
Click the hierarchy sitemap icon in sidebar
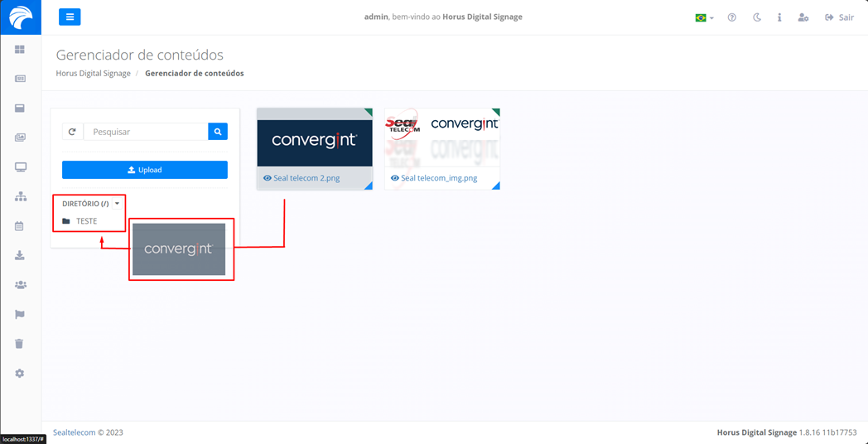pos(20,197)
